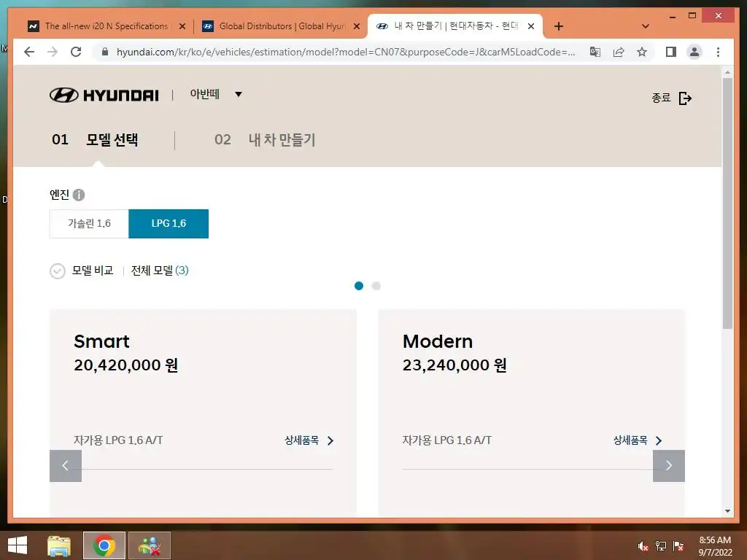747x560 pixels.
Task: Click the Hyundai logo
Action: [104, 96]
